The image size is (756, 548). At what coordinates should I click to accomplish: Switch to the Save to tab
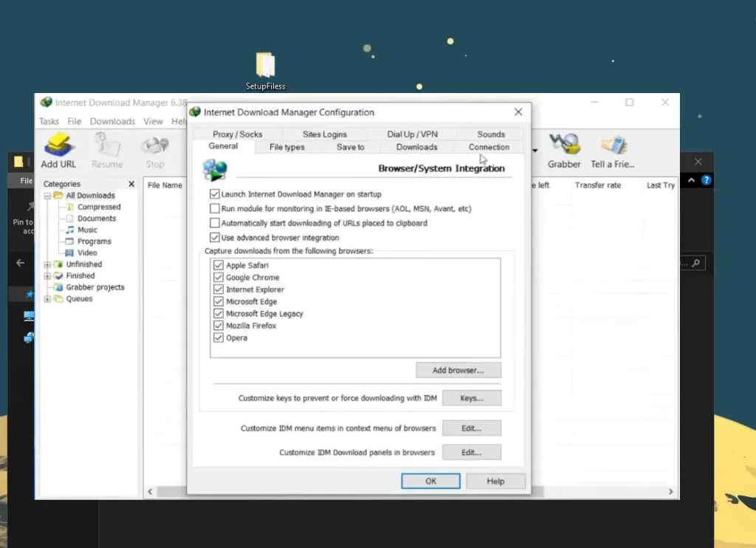351,147
